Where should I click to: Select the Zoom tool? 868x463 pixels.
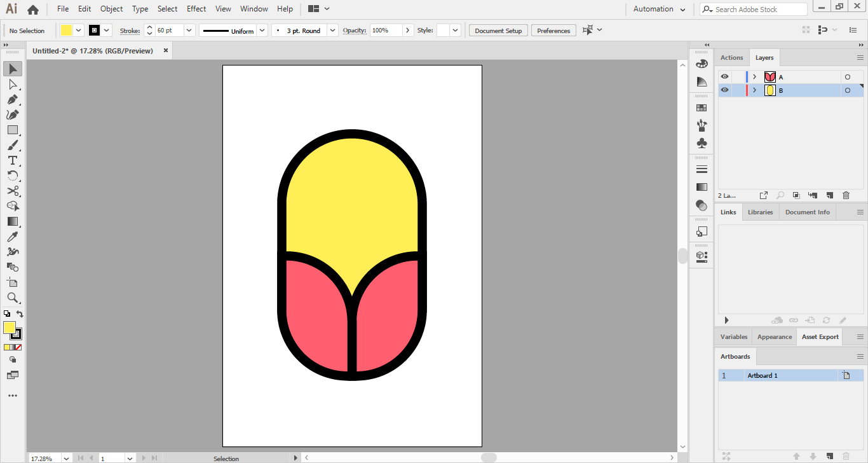(13, 298)
